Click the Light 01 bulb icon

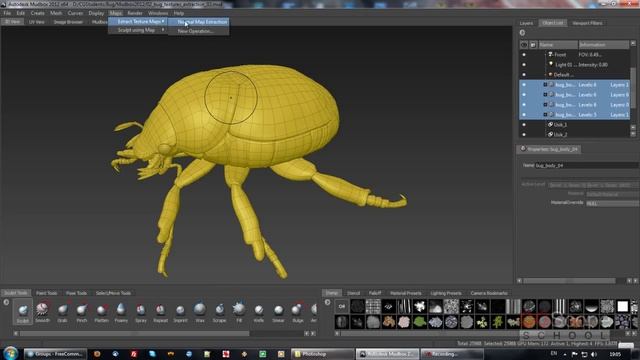551,64
